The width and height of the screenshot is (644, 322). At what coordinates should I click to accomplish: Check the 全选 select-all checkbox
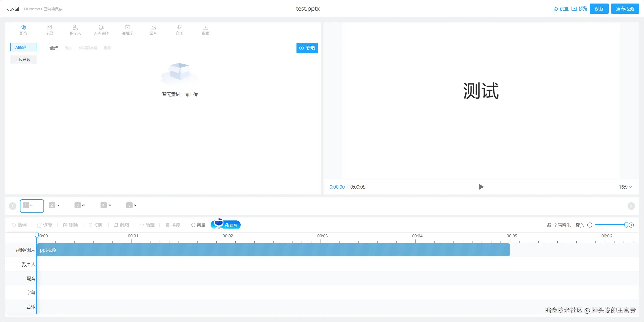point(44,47)
